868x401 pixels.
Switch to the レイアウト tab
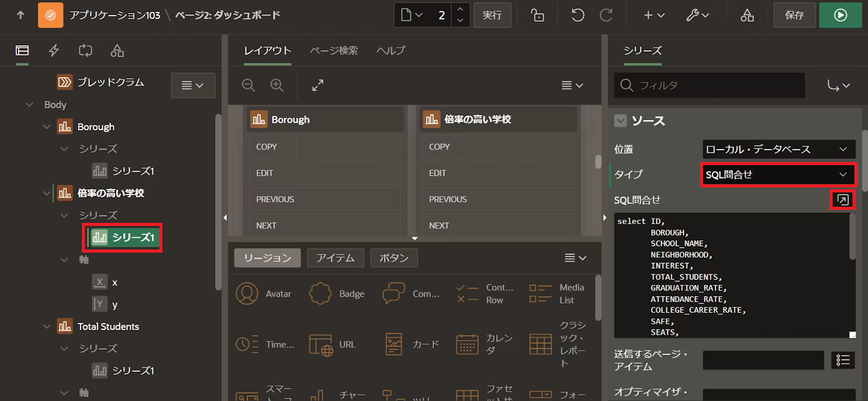(267, 51)
